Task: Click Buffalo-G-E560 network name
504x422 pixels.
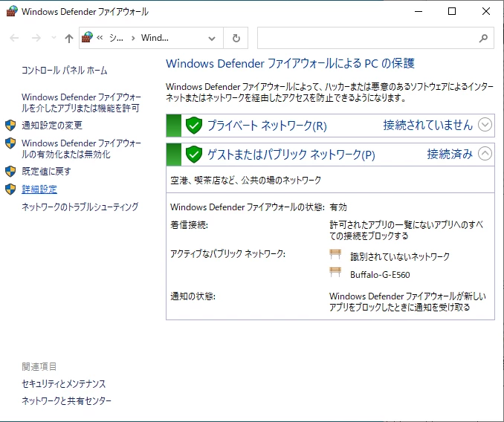Action: click(380, 275)
